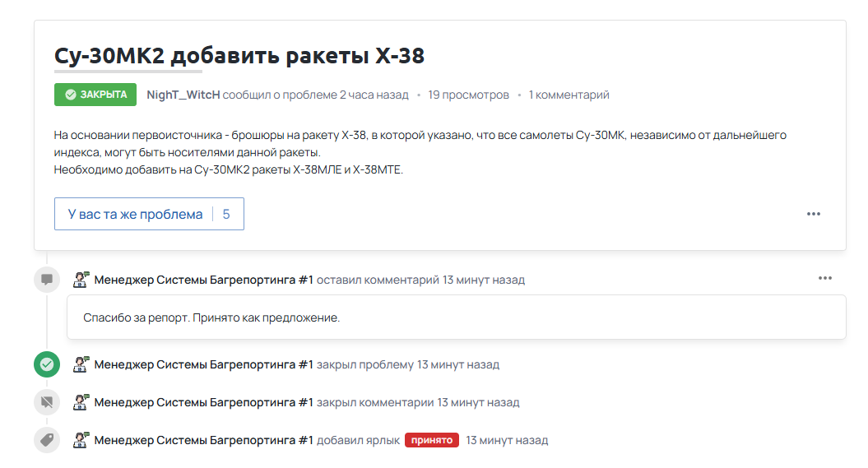
Task: Click the green check icon on 'ЗАКРЫТА' badge
Action: coord(71,95)
